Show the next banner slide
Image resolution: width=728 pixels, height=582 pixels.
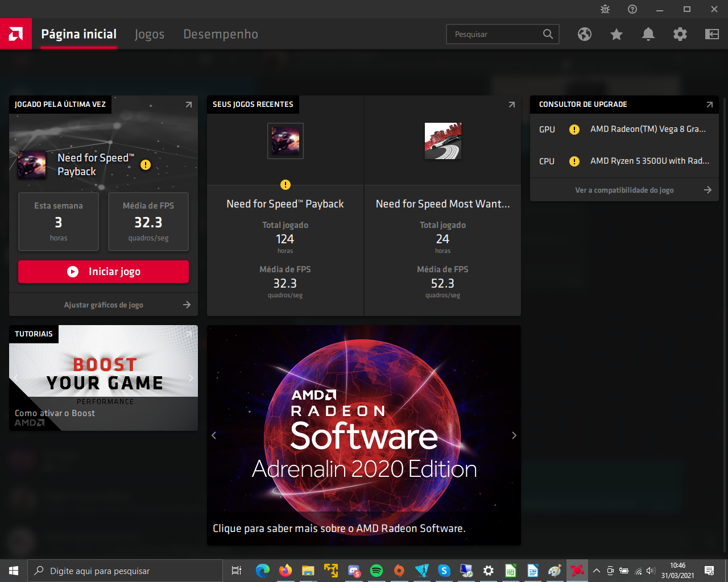click(x=514, y=435)
